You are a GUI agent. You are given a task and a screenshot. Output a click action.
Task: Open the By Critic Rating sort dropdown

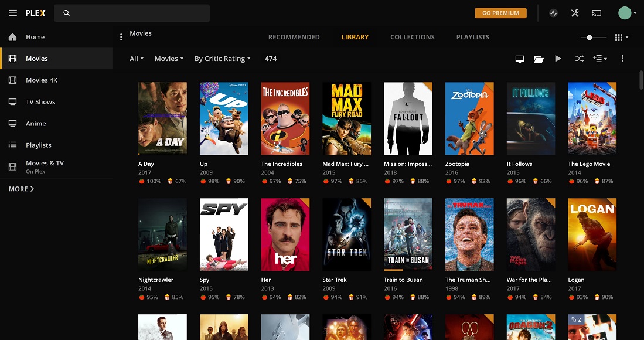[223, 59]
